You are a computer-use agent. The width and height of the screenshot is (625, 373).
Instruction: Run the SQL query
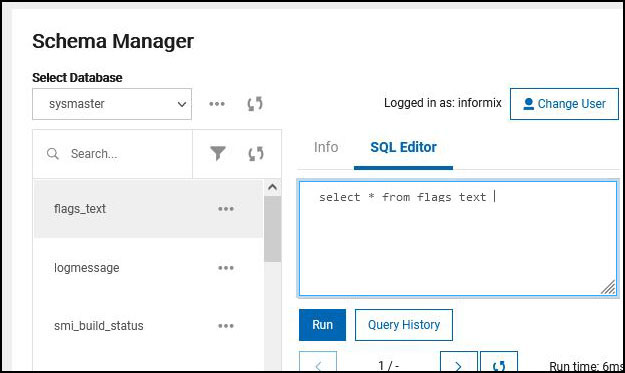322,325
